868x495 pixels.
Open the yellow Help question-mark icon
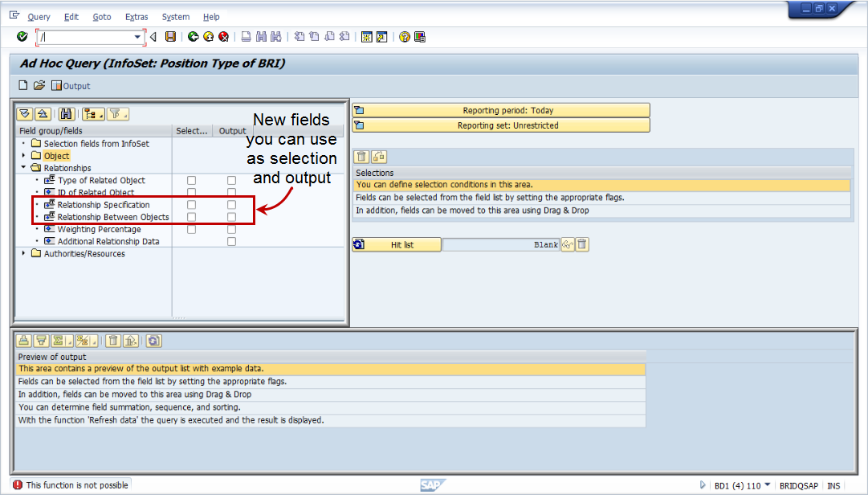coord(405,36)
